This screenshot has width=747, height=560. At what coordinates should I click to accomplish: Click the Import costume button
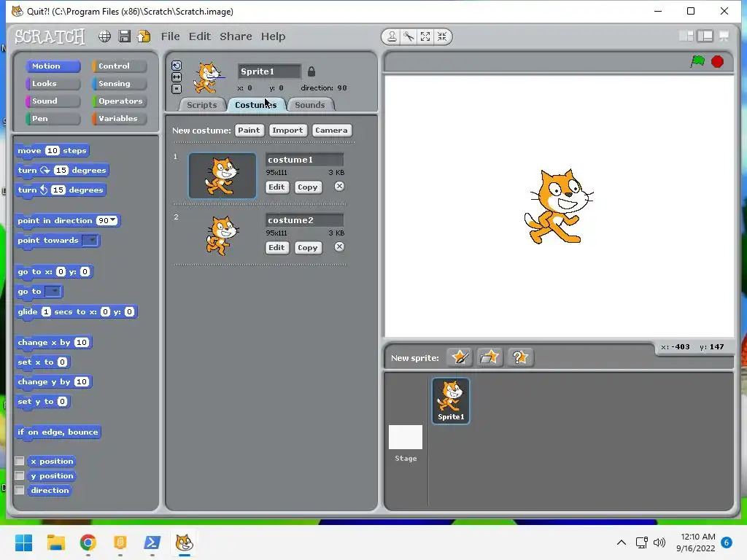click(287, 130)
